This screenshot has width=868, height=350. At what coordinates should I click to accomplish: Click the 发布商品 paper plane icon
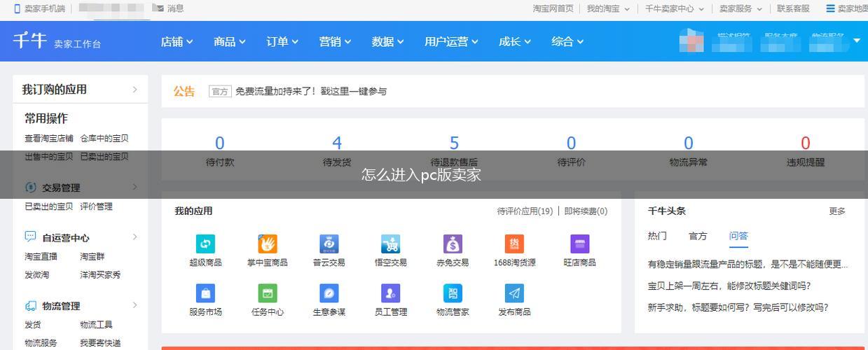click(x=514, y=293)
